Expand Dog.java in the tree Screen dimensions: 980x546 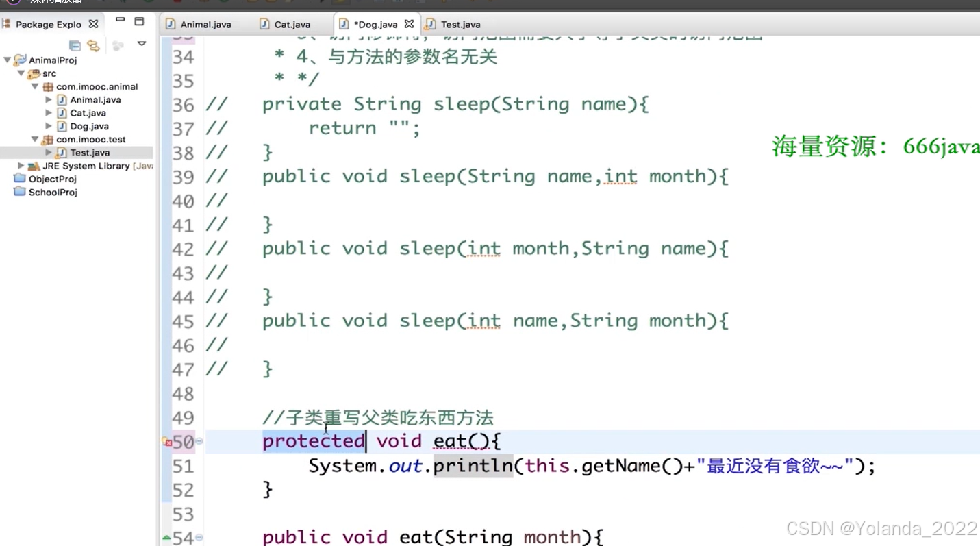coord(49,126)
